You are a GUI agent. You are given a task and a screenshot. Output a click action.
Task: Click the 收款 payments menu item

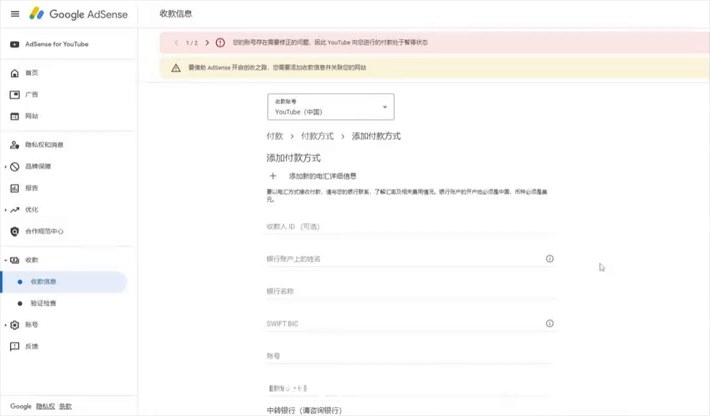pyautogui.click(x=31, y=260)
